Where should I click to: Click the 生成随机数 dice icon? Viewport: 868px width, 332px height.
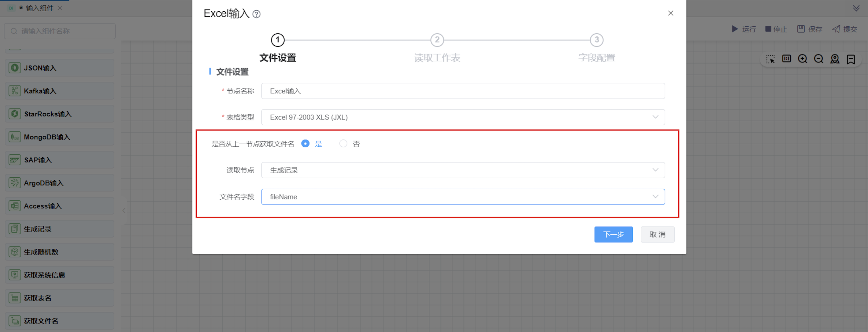(14, 252)
